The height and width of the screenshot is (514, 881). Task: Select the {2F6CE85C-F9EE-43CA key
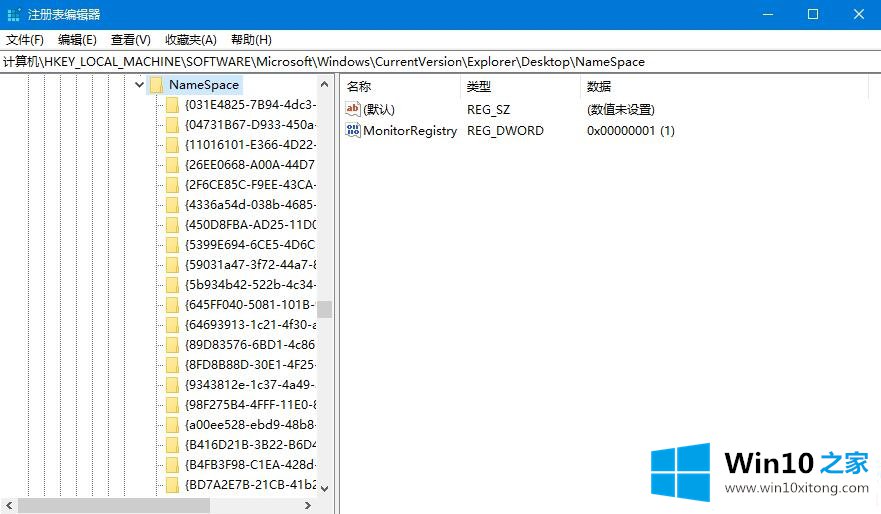pos(250,185)
